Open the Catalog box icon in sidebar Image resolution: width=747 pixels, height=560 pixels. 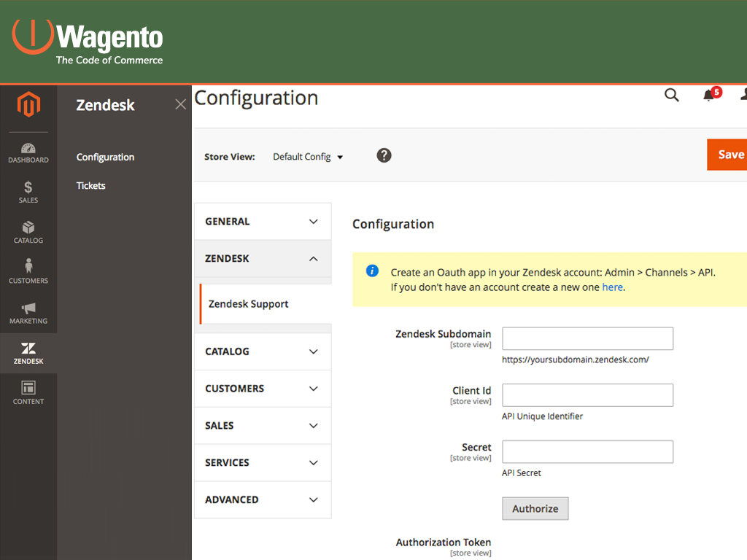pos(28,233)
